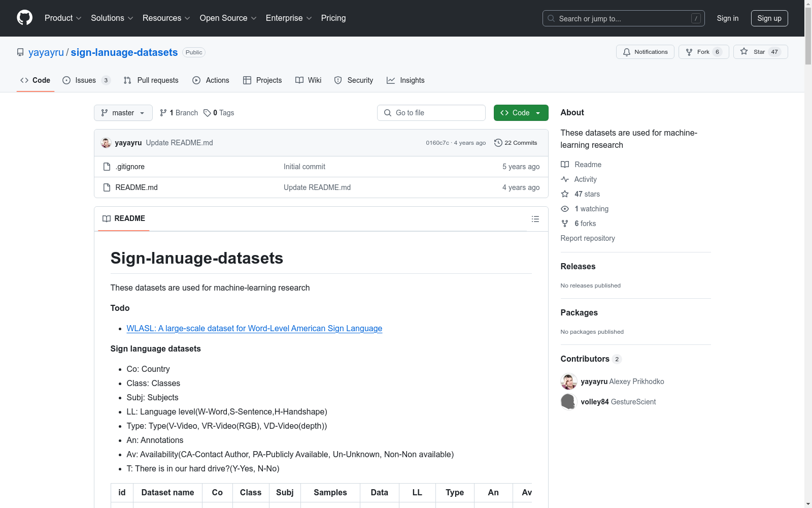The width and height of the screenshot is (812, 508).
Task: Click the Notifications bell button
Action: [x=645, y=52]
